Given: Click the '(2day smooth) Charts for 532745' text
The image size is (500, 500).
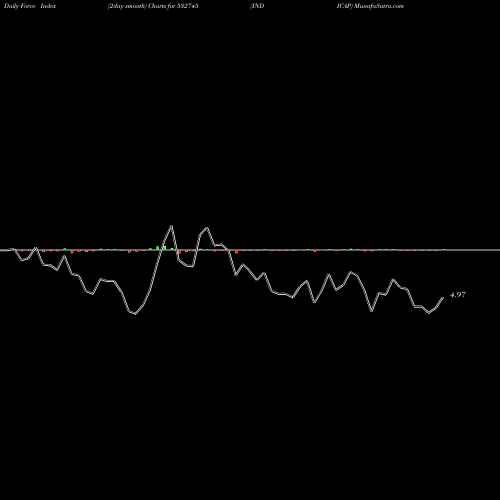Looking at the screenshot, I should pyautogui.click(x=153, y=6).
